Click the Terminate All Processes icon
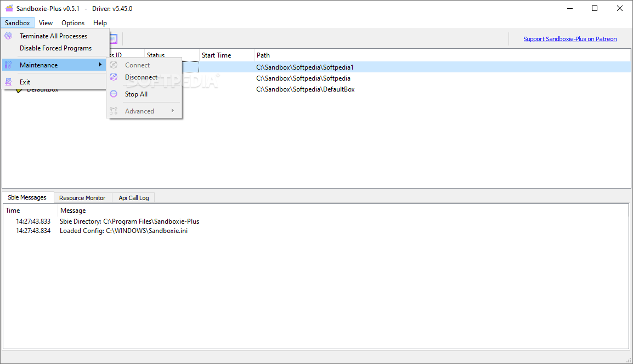 [x=8, y=36]
